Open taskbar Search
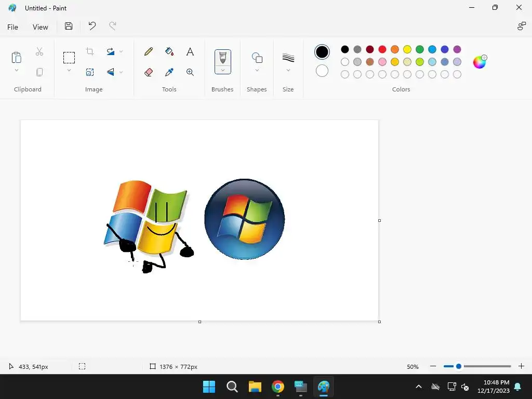 click(x=232, y=387)
